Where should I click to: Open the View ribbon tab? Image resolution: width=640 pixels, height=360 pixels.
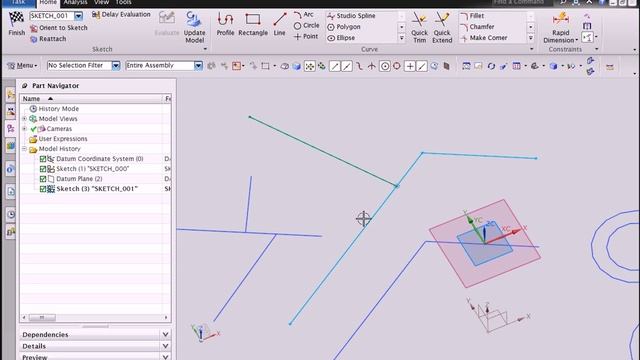click(x=101, y=3)
